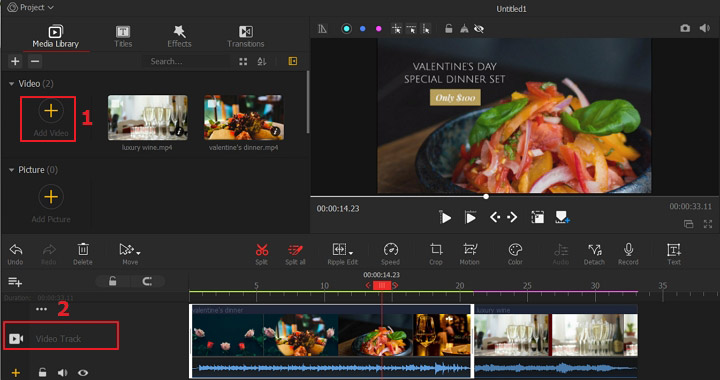
Task: Open the Project menu dropdown
Action: (31, 7)
